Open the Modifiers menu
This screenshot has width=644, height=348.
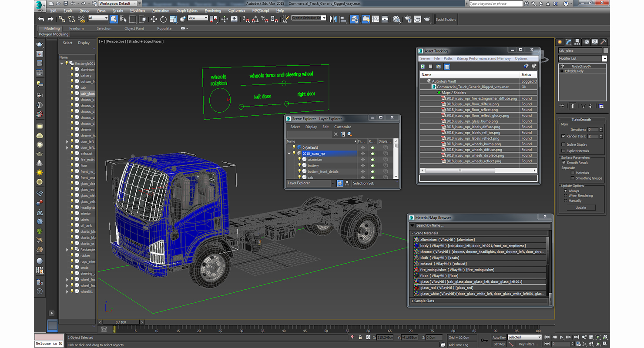(x=138, y=10)
